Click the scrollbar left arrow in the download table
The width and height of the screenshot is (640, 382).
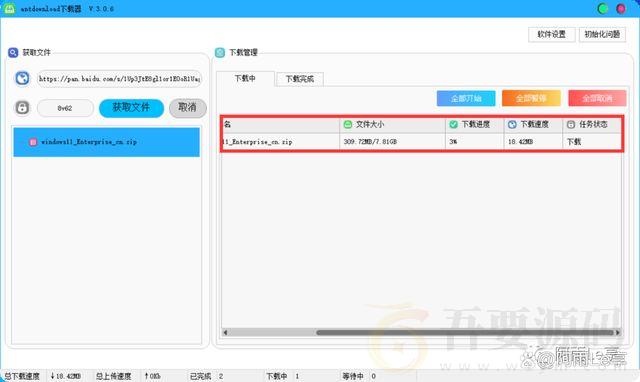click(x=225, y=333)
